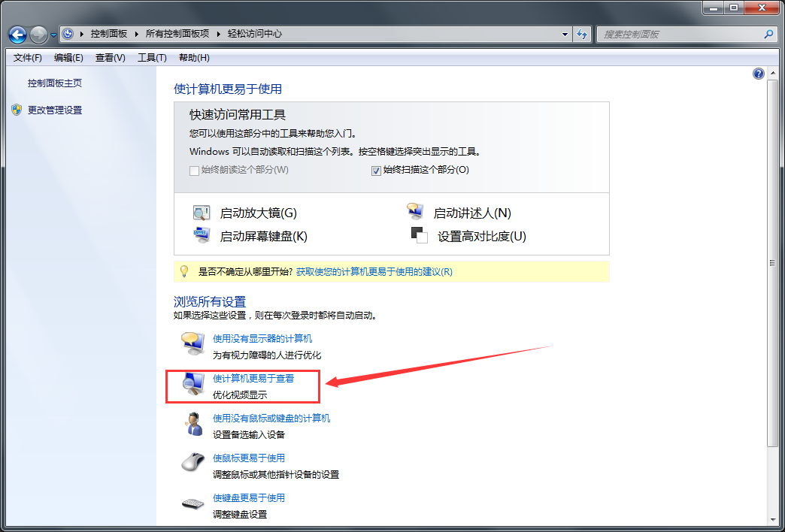This screenshot has height=532, width=785.
Task: Click monitor magnifier icon for 使计算机更易于查看
Action: tap(193, 384)
